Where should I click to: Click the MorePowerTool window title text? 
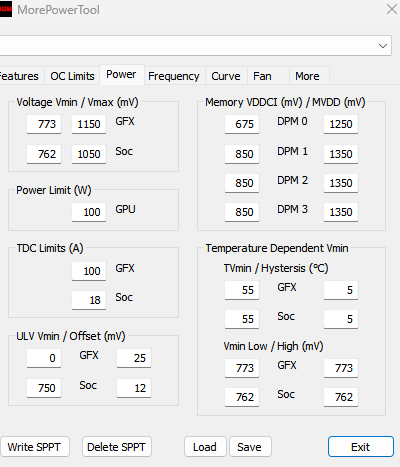tap(58, 10)
